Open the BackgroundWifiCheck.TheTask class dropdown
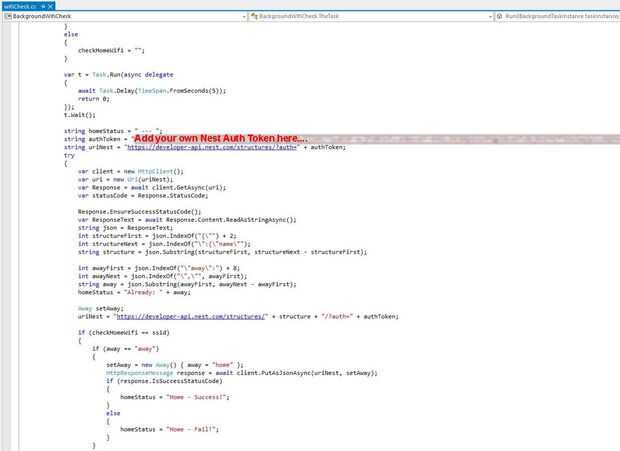620x451 pixels. pos(371,16)
